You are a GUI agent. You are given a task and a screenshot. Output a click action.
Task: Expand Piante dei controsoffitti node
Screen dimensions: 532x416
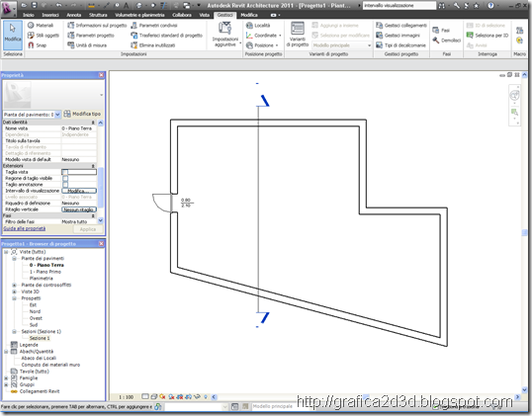pos(14,286)
